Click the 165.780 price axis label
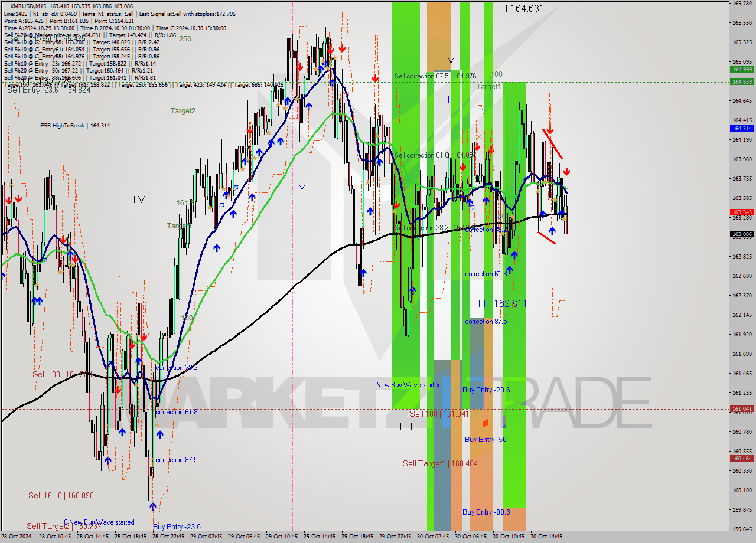This screenshot has width=756, height=543. pyautogui.click(x=742, y=4)
